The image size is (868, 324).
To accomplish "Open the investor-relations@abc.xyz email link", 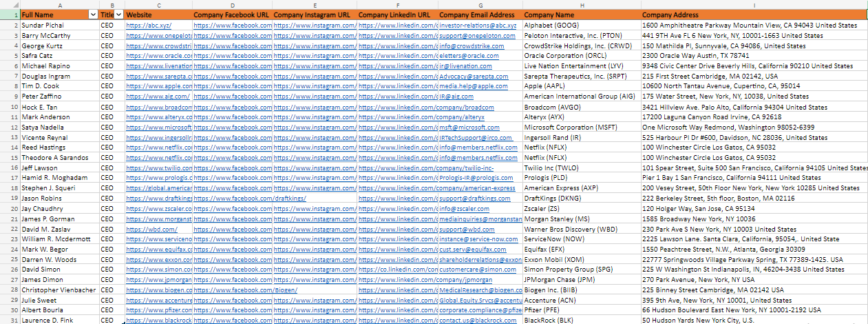I will (x=478, y=26).
